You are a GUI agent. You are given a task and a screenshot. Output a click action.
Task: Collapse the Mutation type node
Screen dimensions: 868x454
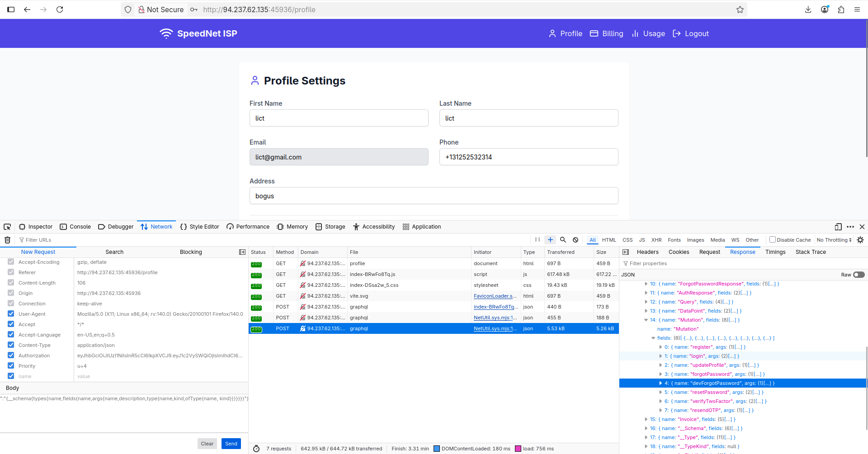pos(646,320)
